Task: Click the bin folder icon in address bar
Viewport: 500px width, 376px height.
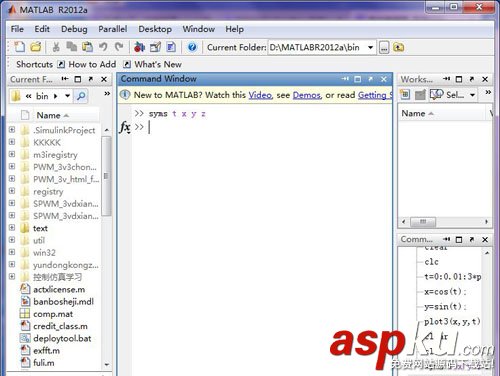Action: pyautogui.click(x=16, y=96)
